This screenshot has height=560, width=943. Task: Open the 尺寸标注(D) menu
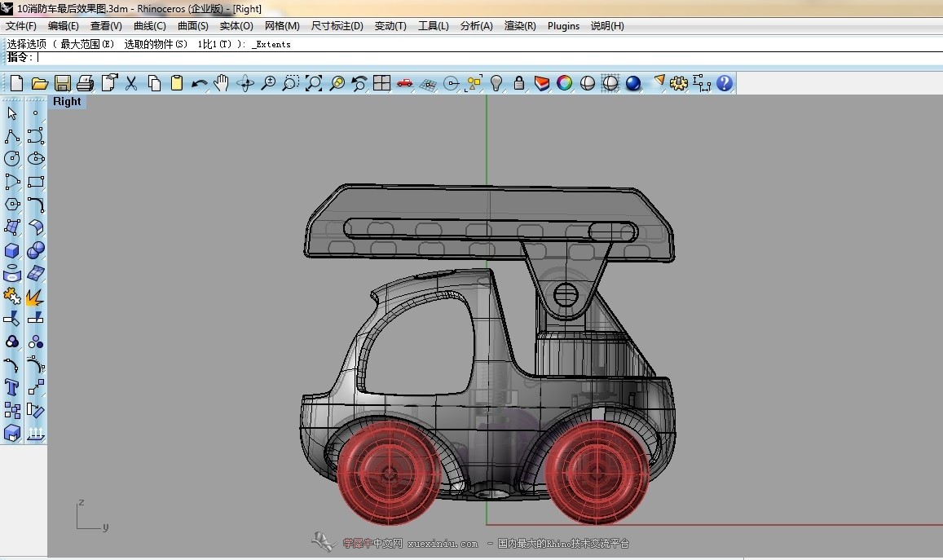click(x=337, y=26)
